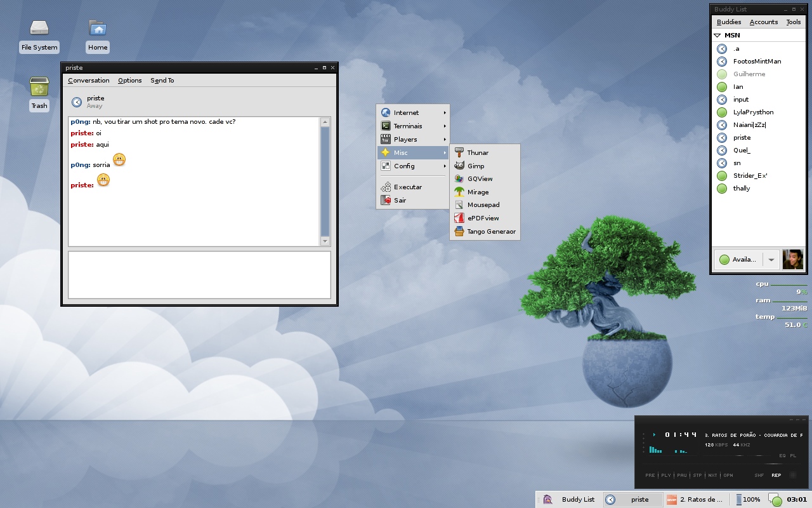
Task: Click the music player seek bar
Action: 723,464
